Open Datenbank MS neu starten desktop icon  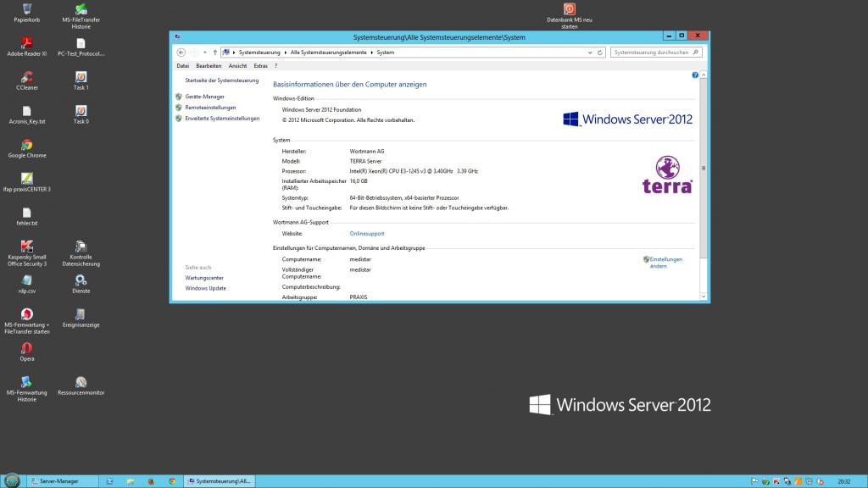tap(569, 16)
